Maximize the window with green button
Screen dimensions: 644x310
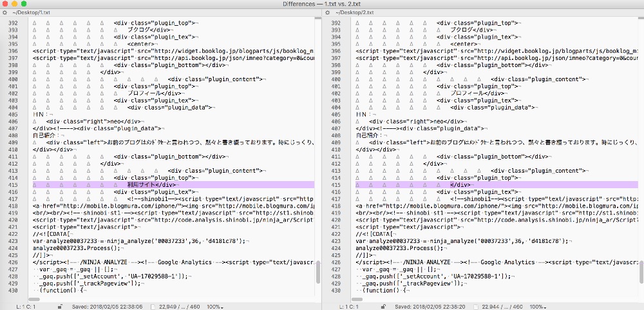tap(24, 4)
